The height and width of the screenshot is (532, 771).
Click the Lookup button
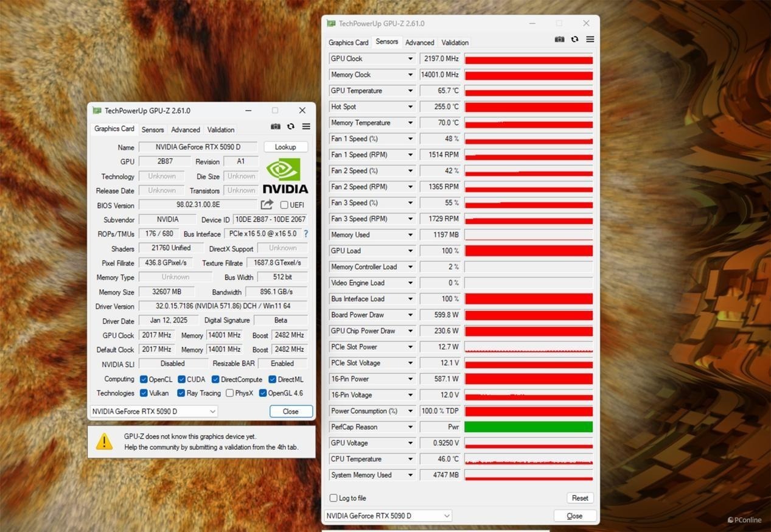point(285,147)
